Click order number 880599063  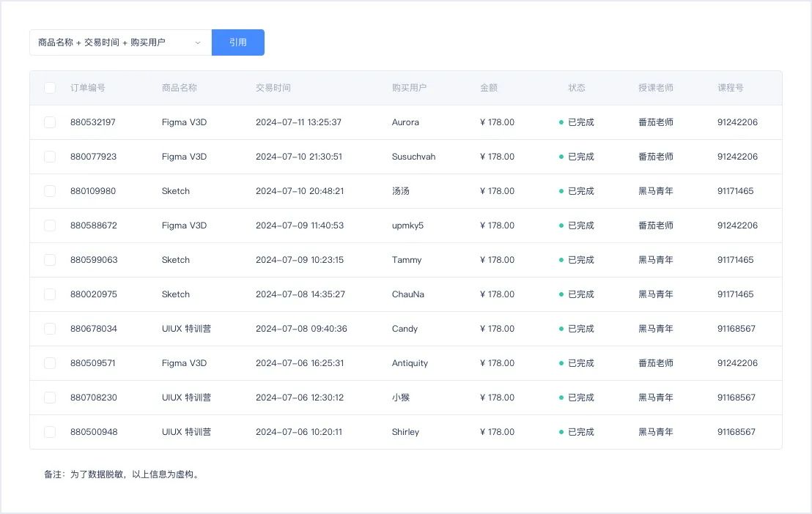[x=95, y=260]
